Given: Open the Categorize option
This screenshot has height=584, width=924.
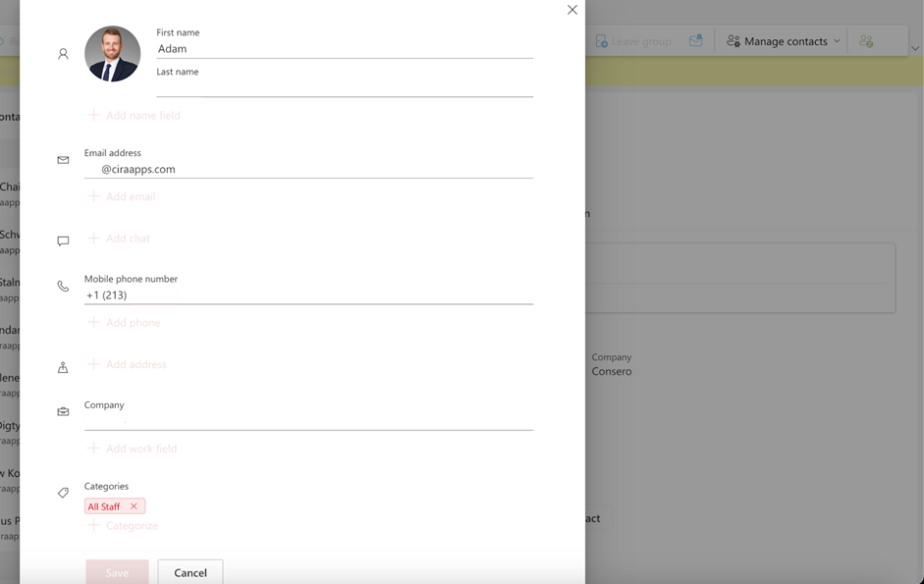Looking at the screenshot, I should pyautogui.click(x=123, y=526).
